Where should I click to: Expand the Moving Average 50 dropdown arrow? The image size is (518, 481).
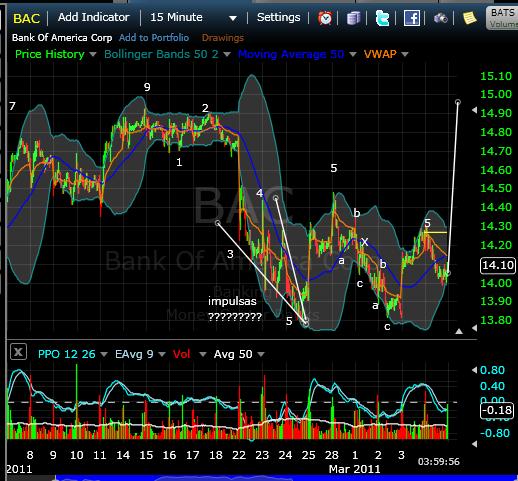[353, 54]
